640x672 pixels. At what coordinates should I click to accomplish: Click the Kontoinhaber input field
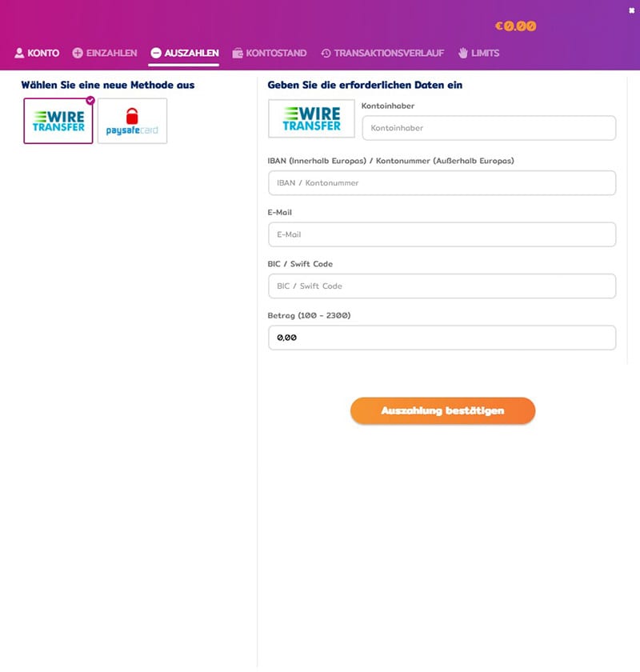488,128
